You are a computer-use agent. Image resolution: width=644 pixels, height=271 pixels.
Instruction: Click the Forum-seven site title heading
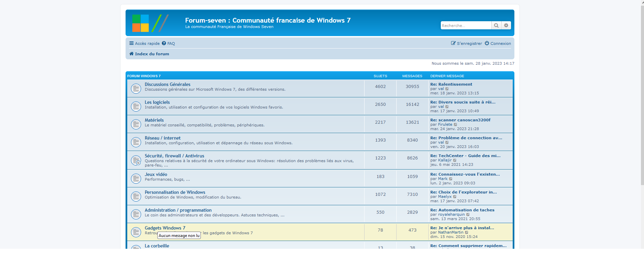(268, 20)
